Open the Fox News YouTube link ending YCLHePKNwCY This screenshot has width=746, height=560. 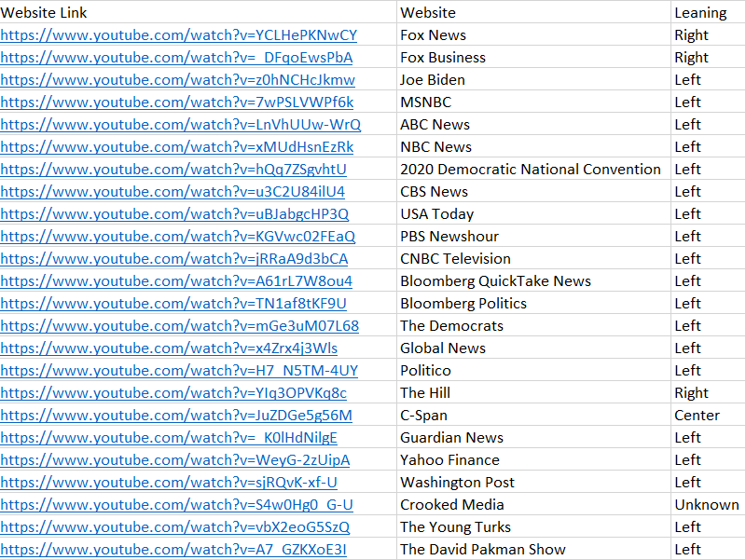coord(178,35)
